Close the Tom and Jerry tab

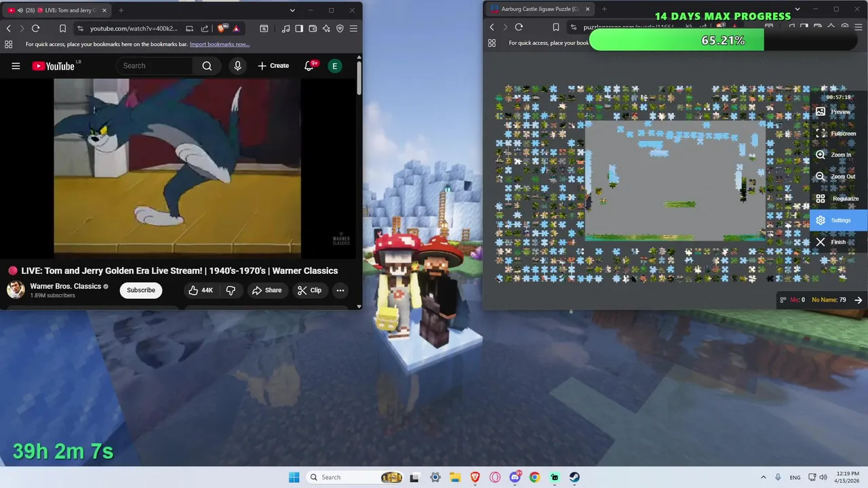pos(104,10)
